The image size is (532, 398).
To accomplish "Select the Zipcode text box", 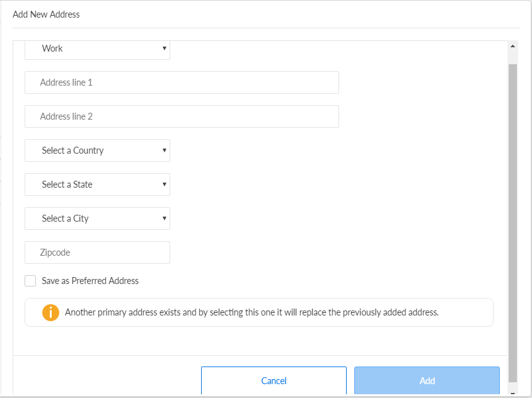I will pyautogui.click(x=97, y=253).
